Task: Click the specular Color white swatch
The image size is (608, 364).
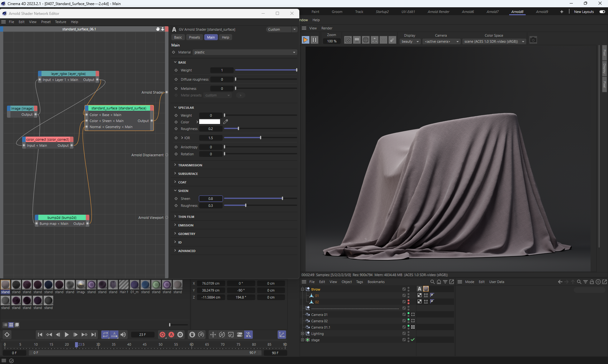Action: [209, 122]
